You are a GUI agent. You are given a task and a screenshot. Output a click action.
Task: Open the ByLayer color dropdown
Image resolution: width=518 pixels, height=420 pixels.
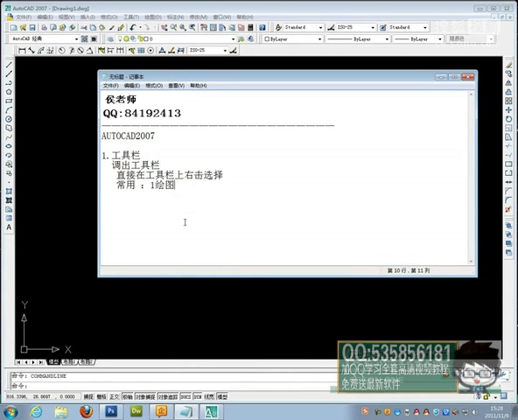pos(293,39)
